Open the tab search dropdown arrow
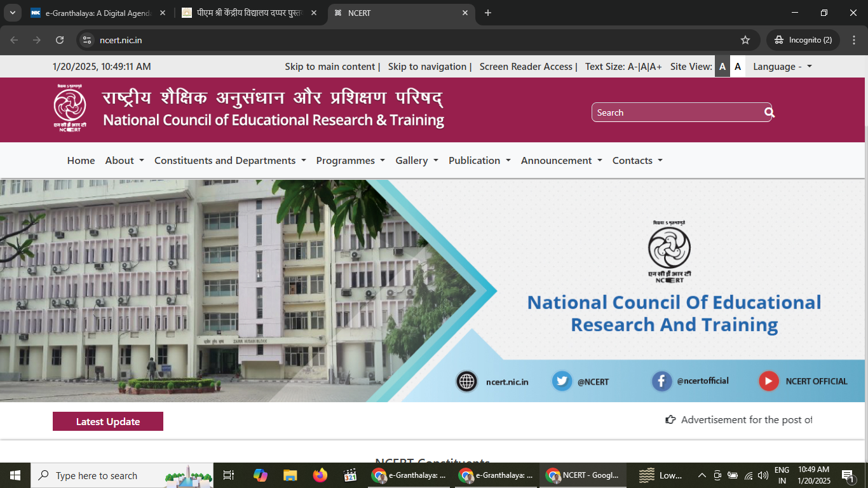 point(12,13)
